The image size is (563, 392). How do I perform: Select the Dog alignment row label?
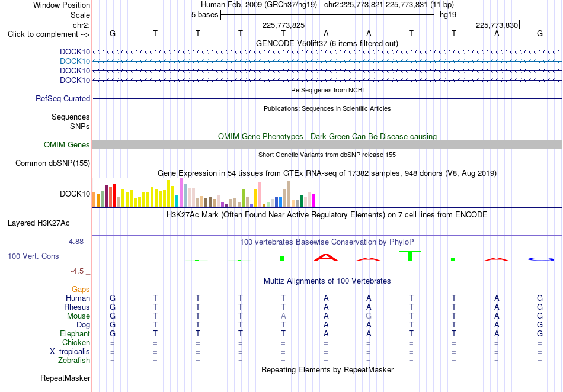pos(83,325)
